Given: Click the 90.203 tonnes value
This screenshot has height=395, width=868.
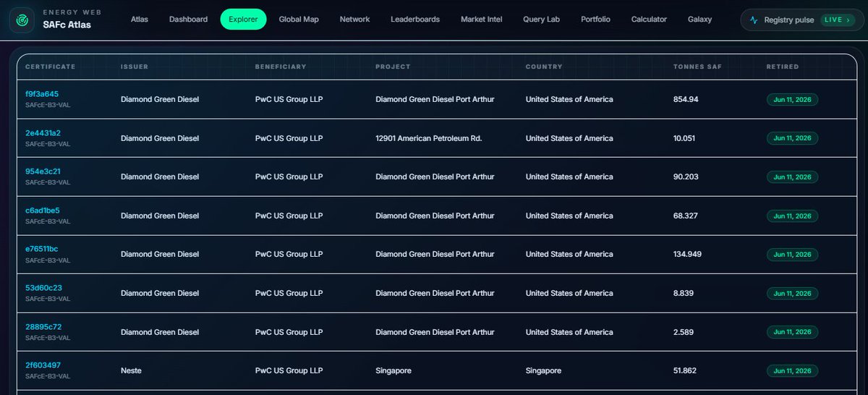Looking at the screenshot, I should [686, 177].
